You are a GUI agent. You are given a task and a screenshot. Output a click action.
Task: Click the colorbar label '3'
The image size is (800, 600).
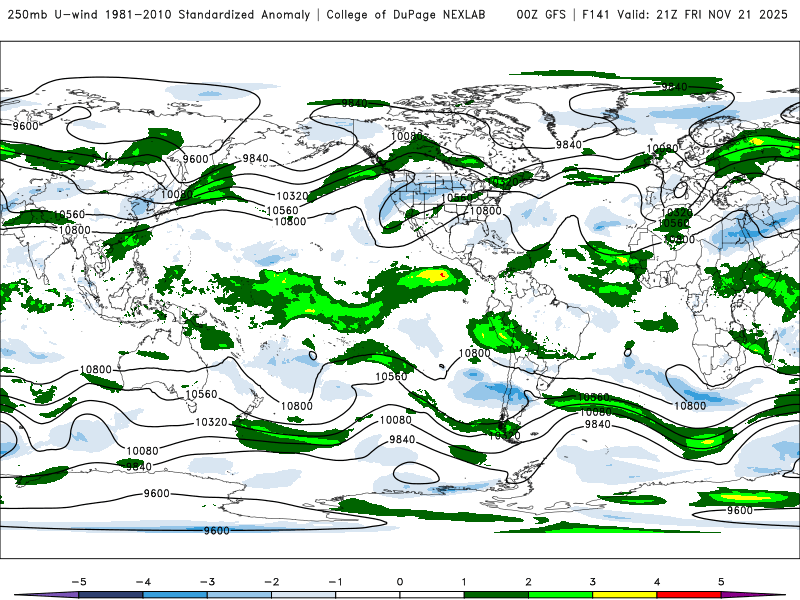[x=592, y=582]
